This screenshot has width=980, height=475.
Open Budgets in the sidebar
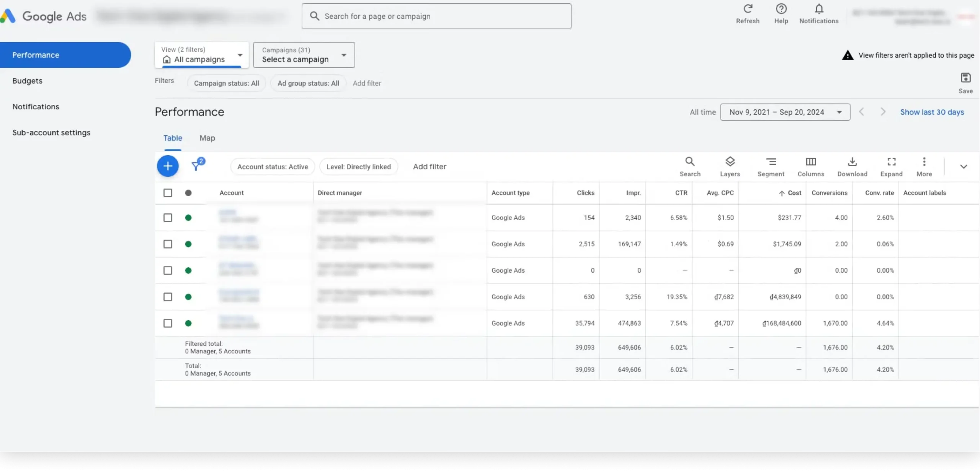[x=27, y=81]
